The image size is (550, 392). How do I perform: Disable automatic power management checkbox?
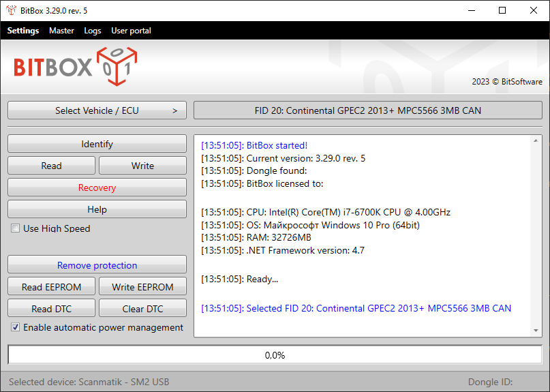point(16,327)
